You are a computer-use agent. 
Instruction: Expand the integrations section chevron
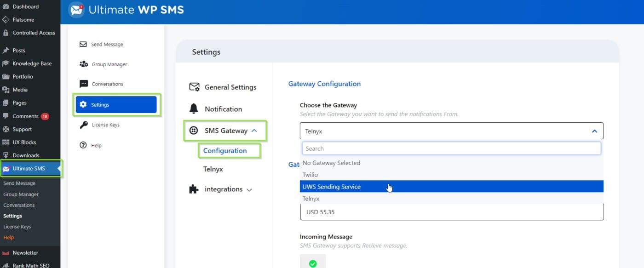tap(249, 189)
